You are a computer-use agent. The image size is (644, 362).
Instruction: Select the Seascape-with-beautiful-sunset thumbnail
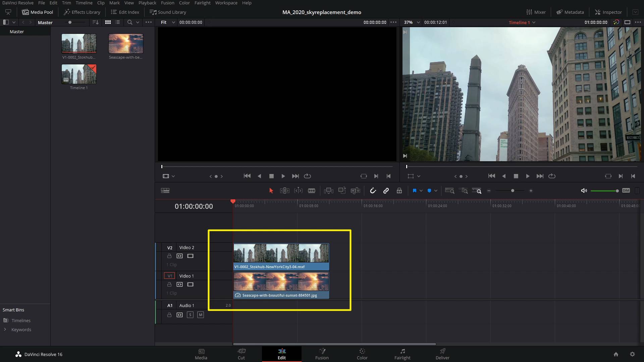pos(125,43)
